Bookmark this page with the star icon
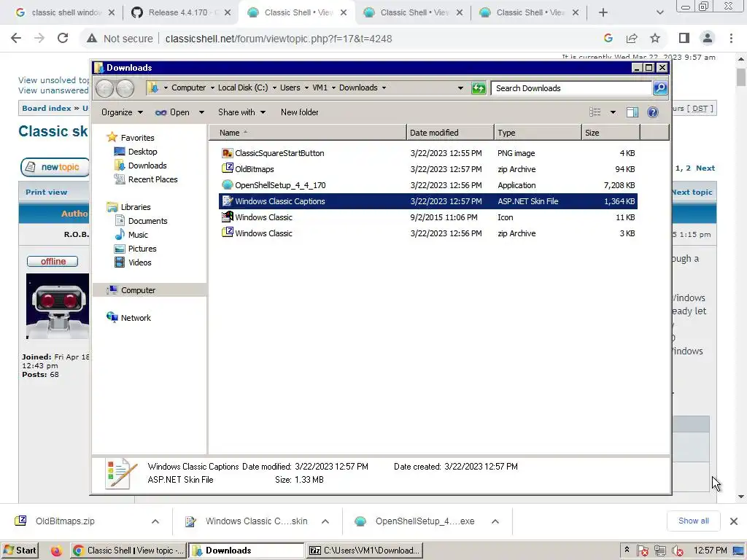This screenshot has width=747, height=560. 655,39
